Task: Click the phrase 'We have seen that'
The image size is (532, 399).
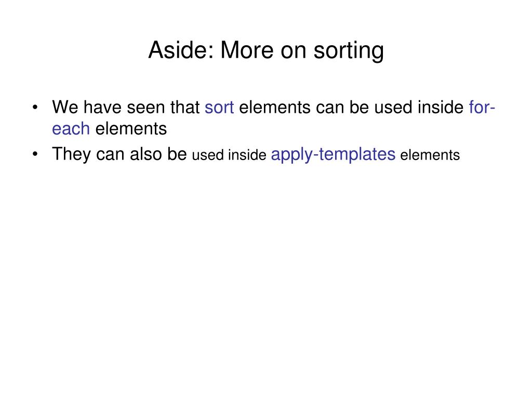Action: point(126,107)
